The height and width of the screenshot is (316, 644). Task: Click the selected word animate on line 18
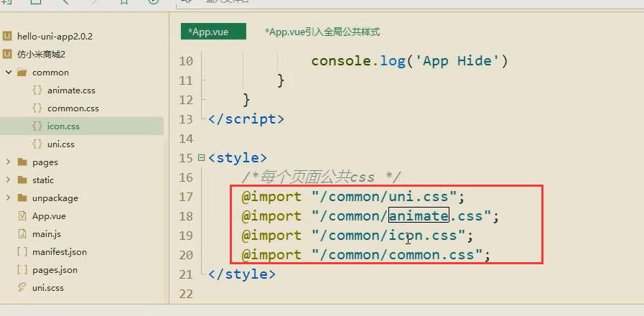(419, 215)
